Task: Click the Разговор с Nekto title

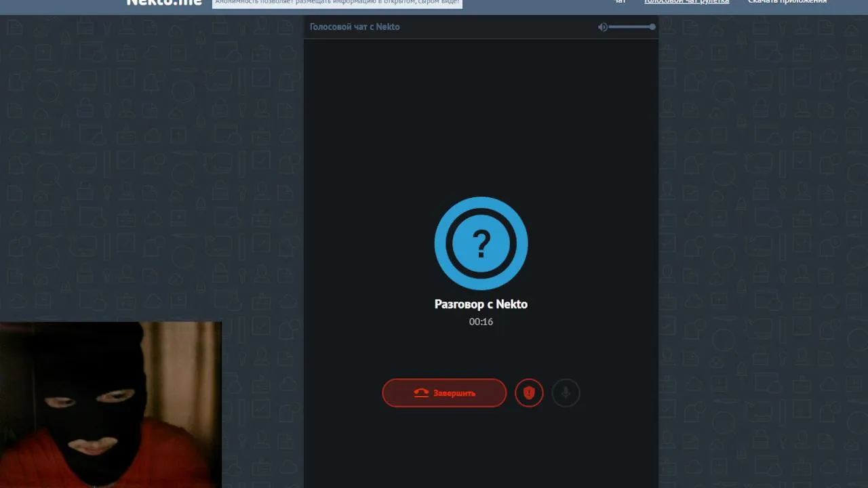Action: 481,304
